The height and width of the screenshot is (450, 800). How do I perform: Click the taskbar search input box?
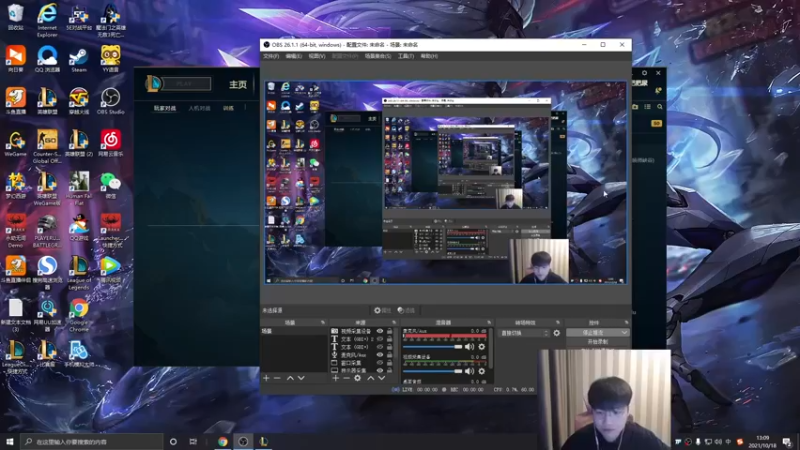(x=92, y=441)
